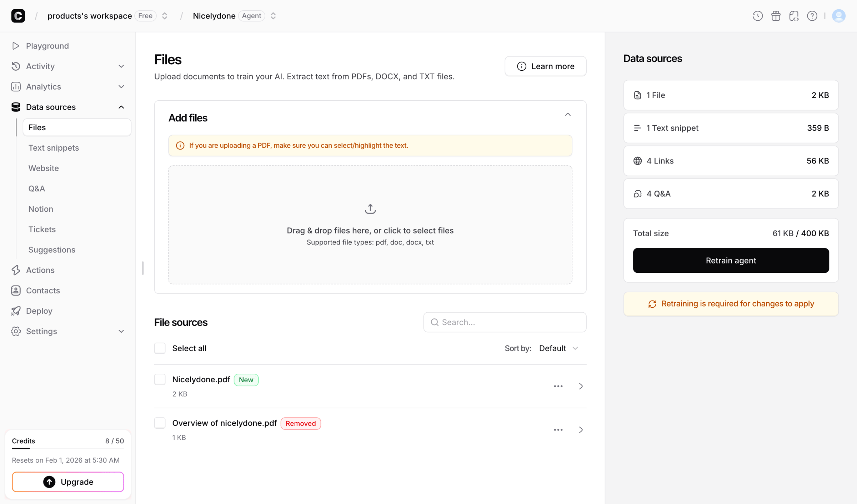Open the Tickets data source
The image size is (857, 504).
(42, 229)
